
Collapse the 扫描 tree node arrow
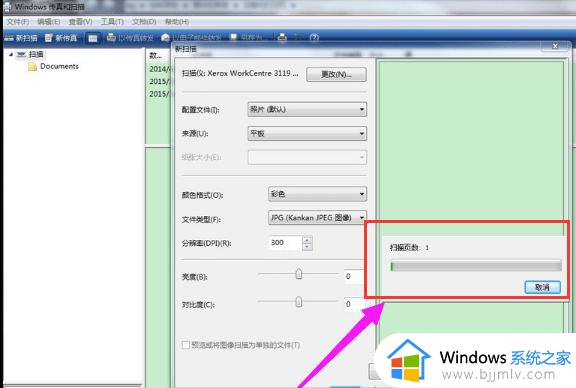[11, 54]
